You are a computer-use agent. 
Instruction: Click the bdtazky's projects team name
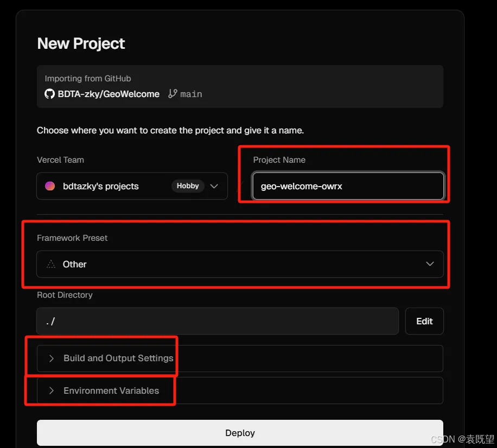(x=101, y=186)
